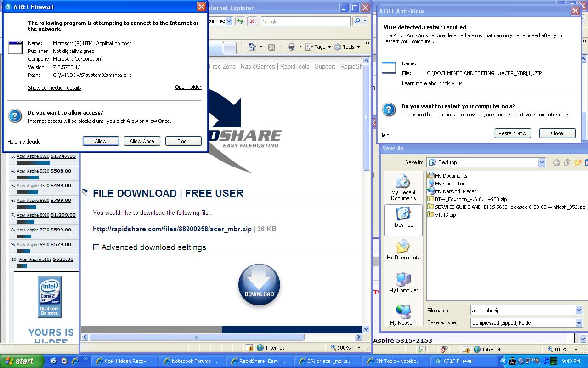Click Close button in Anti-Virus dialog
This screenshot has height=368, width=588.
(557, 133)
